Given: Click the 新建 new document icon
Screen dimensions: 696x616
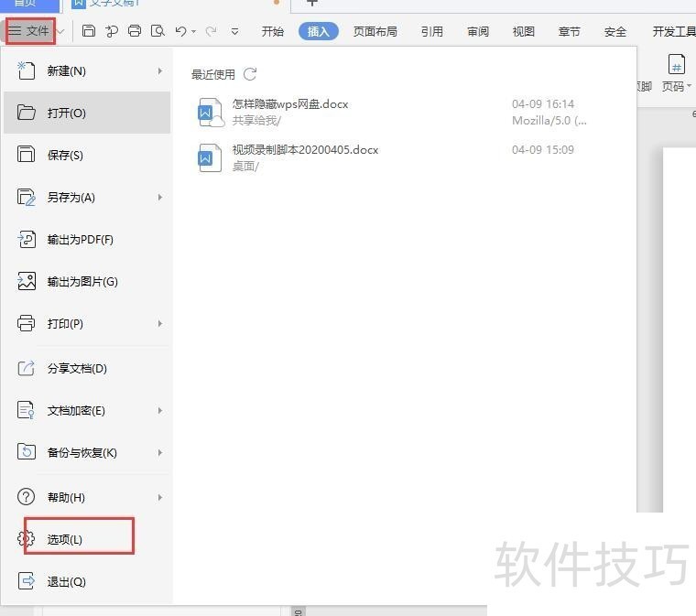Looking at the screenshot, I should 26,70.
